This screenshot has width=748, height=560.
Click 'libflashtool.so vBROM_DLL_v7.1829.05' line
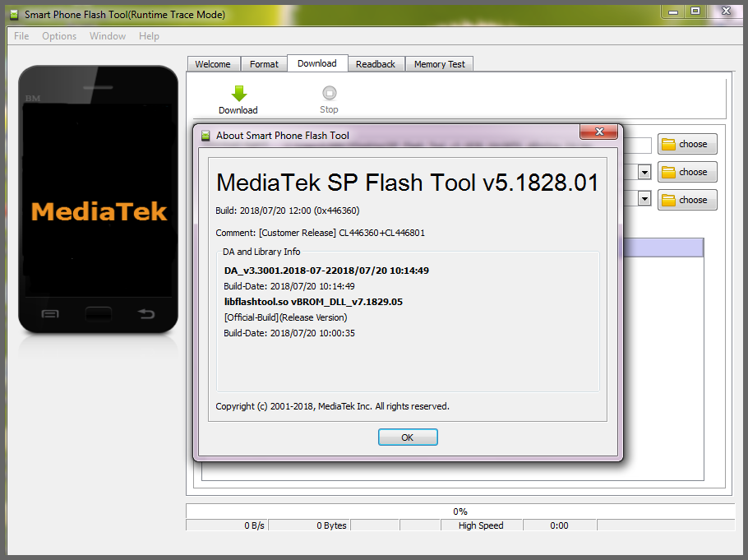click(x=313, y=302)
